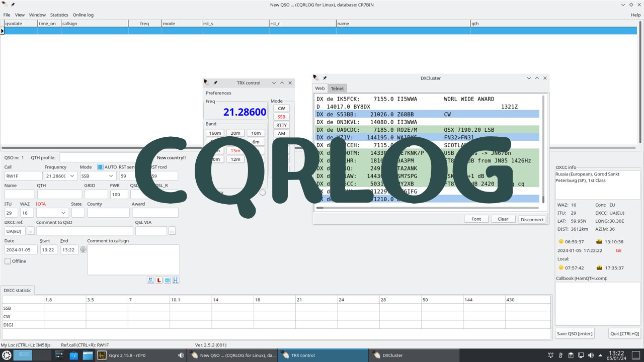Viewport: 644px width, 362px height.
Task: Click the blue H HamQTH icon
Action: point(176,280)
